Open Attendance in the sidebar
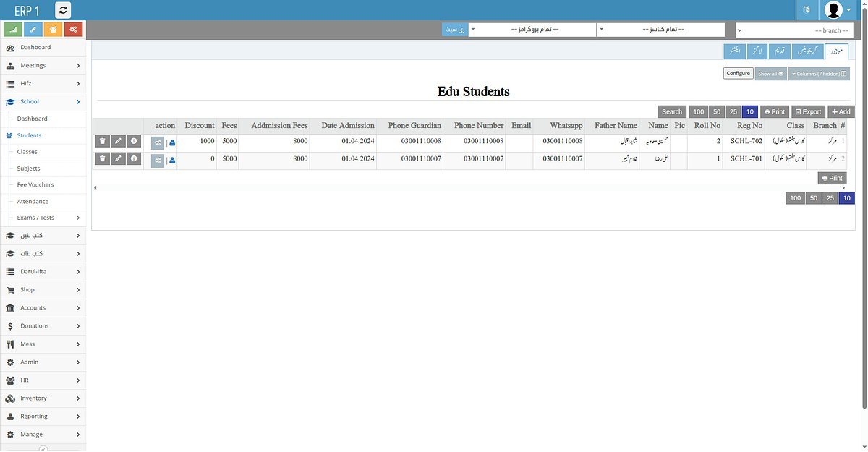 (x=33, y=202)
